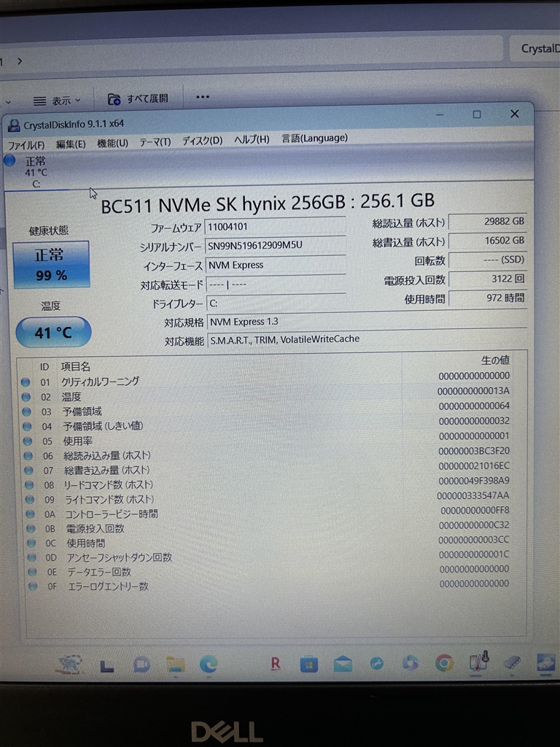Viewport: 560px width, 747px height.
Task: Click the status dot for 06 総読み込み量
Action: click(28, 456)
